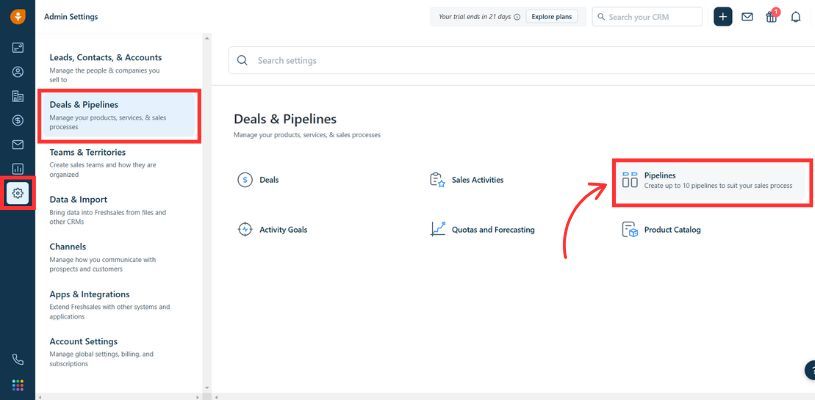Click the Product Catalog icon
Screen dimensions: 815x400
pyautogui.click(x=629, y=229)
